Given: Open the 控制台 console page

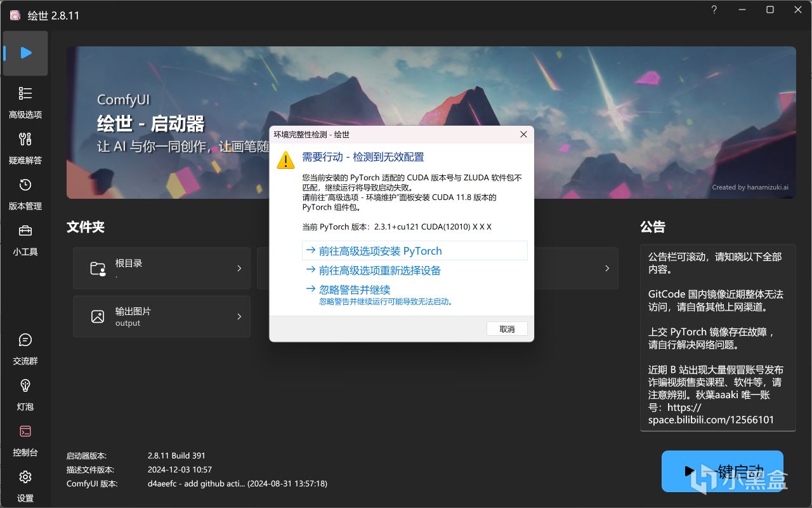Looking at the screenshot, I should [x=25, y=441].
